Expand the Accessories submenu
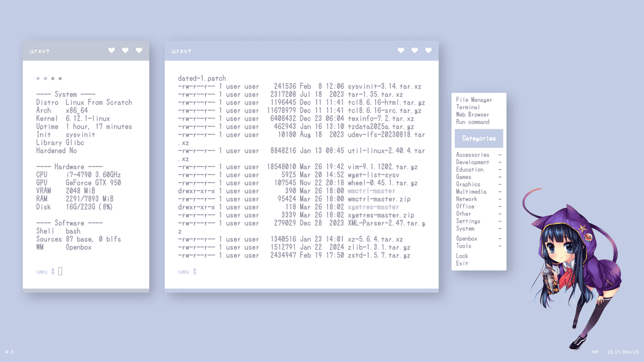The image size is (644, 362). coord(473,155)
